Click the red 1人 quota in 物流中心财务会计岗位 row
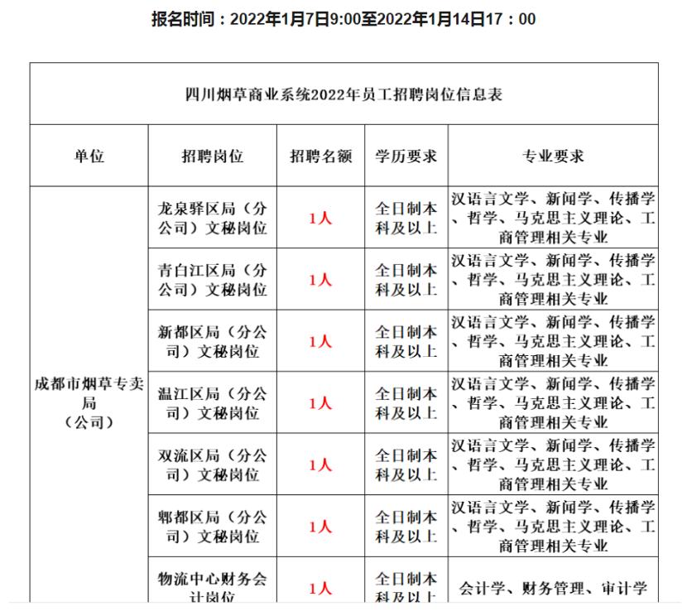This screenshot has width=692, height=616. [322, 584]
